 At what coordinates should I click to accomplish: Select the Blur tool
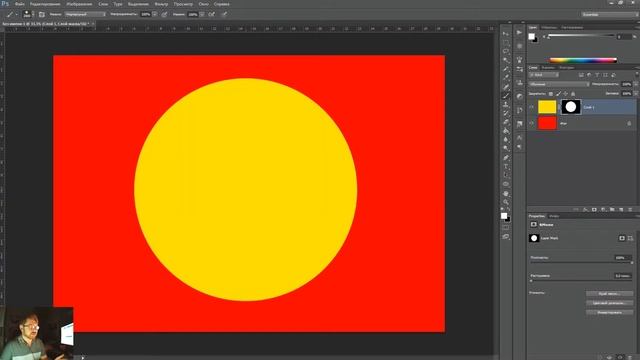click(506, 140)
